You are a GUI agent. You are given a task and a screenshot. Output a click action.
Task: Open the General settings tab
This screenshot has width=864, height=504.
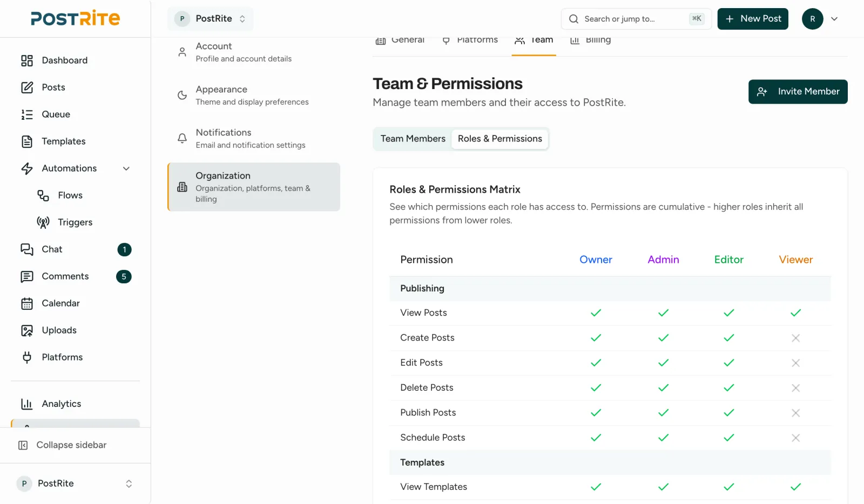pos(400,40)
